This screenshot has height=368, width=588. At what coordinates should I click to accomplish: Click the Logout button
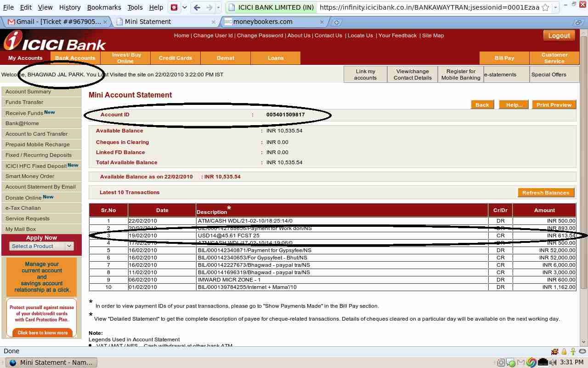[x=559, y=36]
